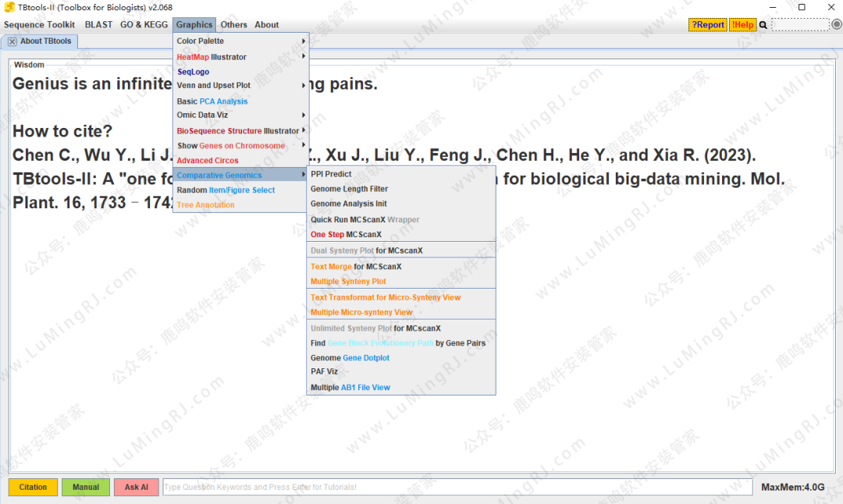Select Color Palette menu entry

pos(240,41)
